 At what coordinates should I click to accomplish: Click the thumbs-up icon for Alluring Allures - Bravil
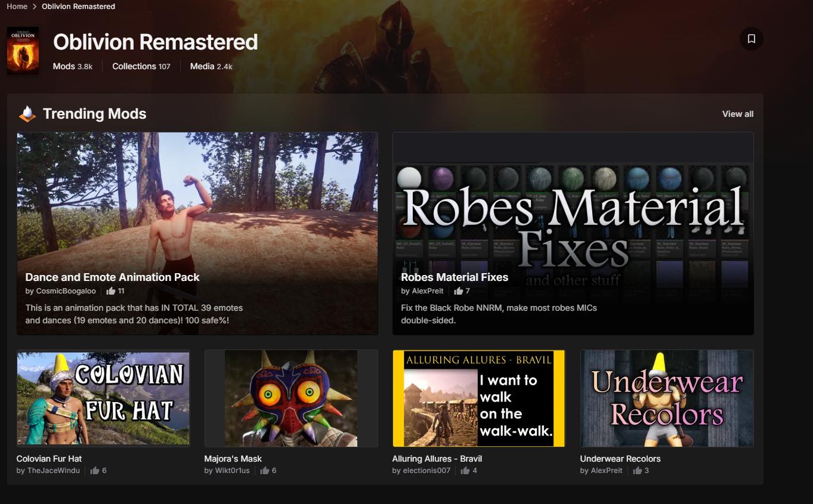pos(465,471)
